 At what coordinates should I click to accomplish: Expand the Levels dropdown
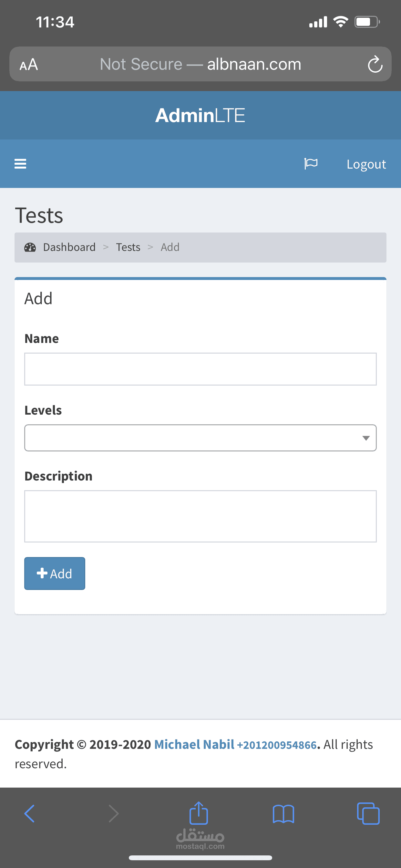[x=200, y=438]
